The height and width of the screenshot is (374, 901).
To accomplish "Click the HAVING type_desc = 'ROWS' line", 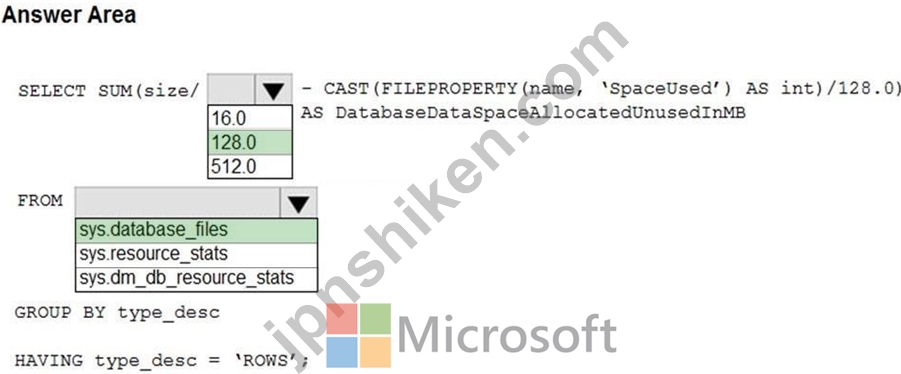I will click(x=162, y=361).
